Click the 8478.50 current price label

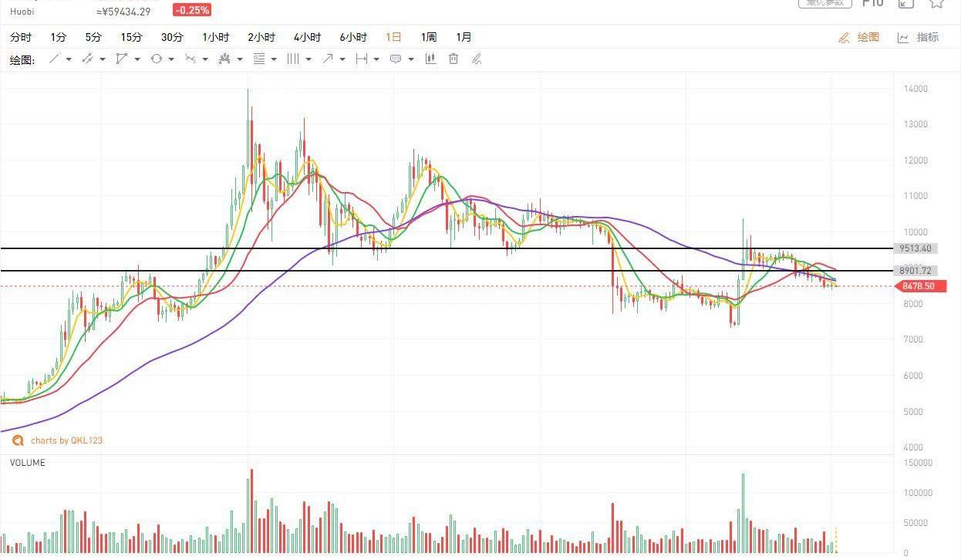click(x=918, y=286)
